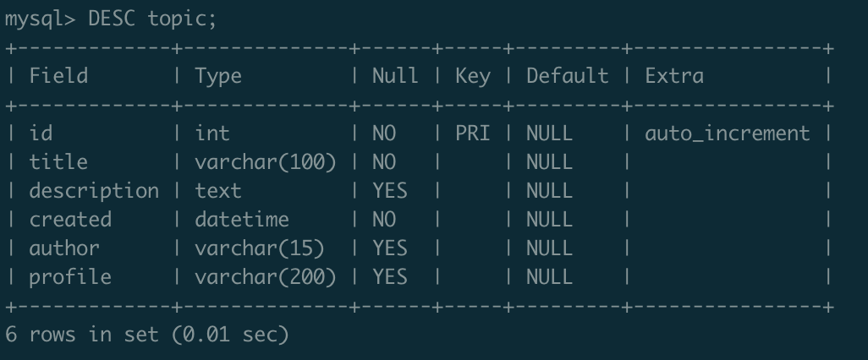Click the varchar(15) type value
This screenshot has width=868, height=360.
pyautogui.click(x=260, y=248)
